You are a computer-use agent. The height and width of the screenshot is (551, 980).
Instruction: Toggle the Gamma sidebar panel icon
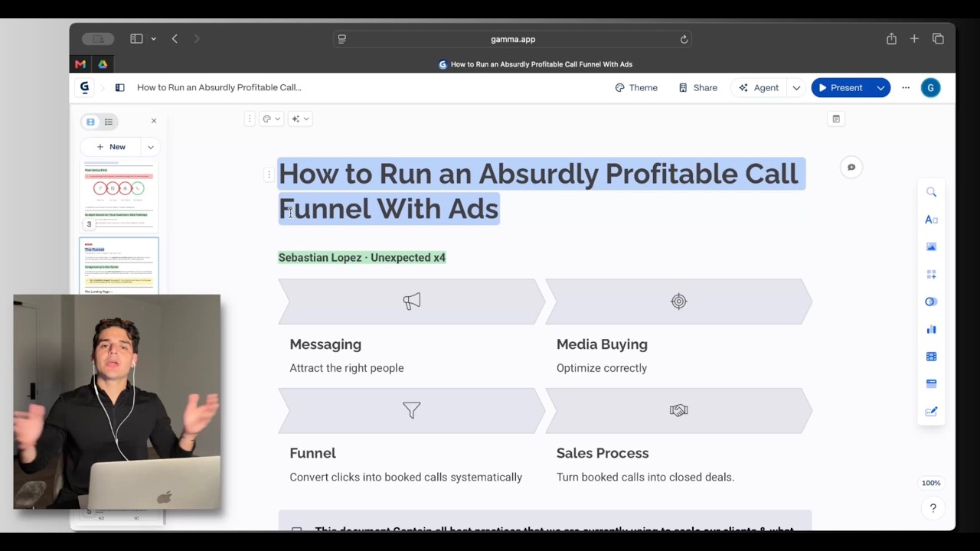(x=119, y=87)
